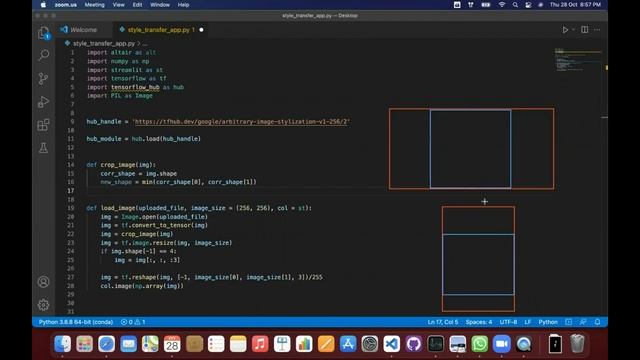This screenshot has height=360, width=640.
Task: Click the 'def load_image' line
Action: coord(199,208)
